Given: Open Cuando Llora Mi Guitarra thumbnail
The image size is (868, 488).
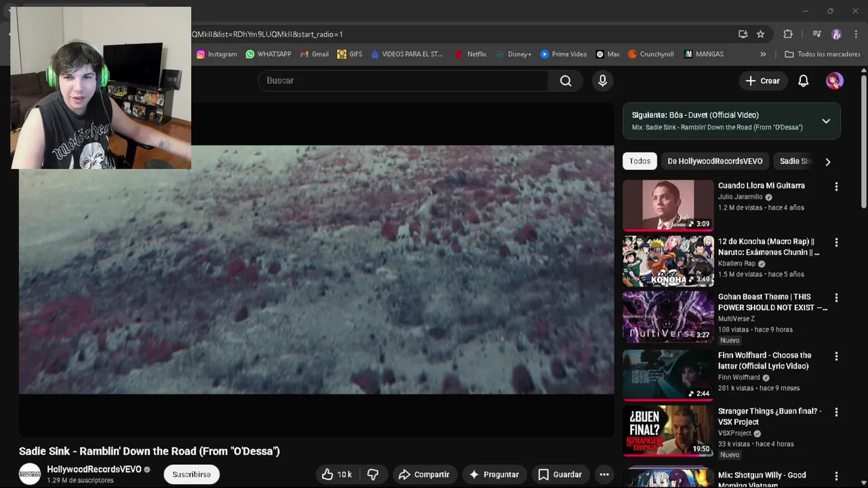Looking at the screenshot, I should pos(668,205).
